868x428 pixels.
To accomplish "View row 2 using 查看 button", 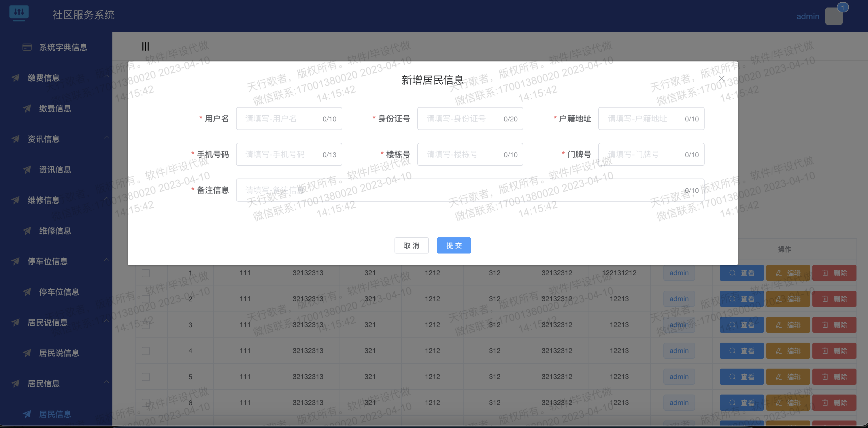I will [742, 299].
